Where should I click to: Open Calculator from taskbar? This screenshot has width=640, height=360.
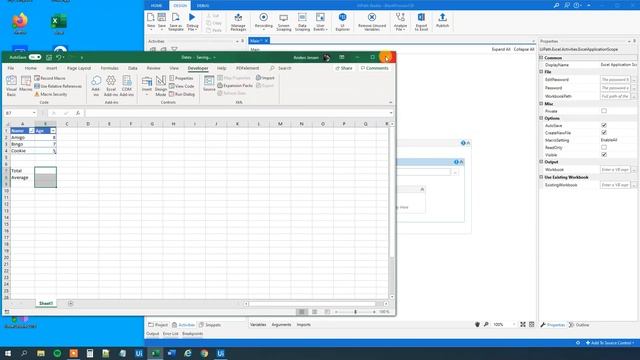(90, 353)
